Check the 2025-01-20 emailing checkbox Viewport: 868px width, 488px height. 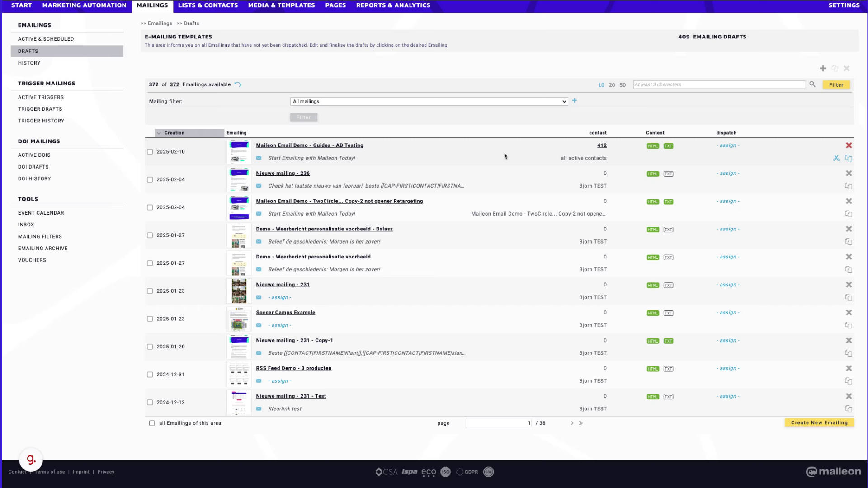(x=150, y=347)
